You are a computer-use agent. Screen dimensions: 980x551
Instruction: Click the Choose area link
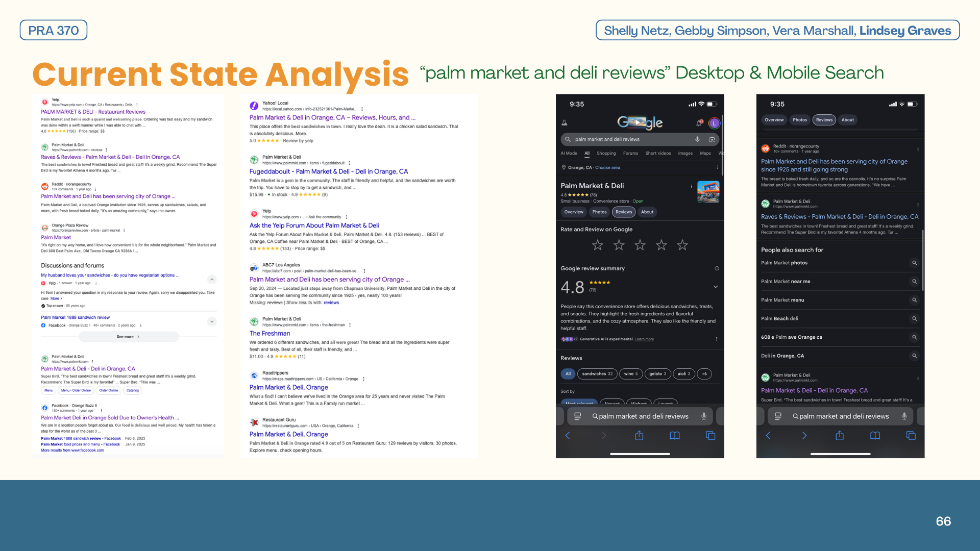[x=607, y=168]
